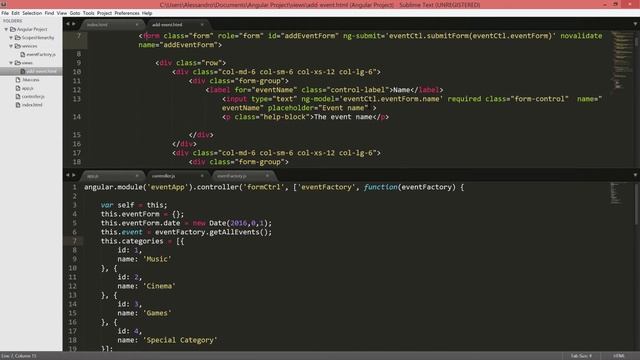Open controller.js from the sidebar
Screen dimensions: 640x360
tap(31, 96)
